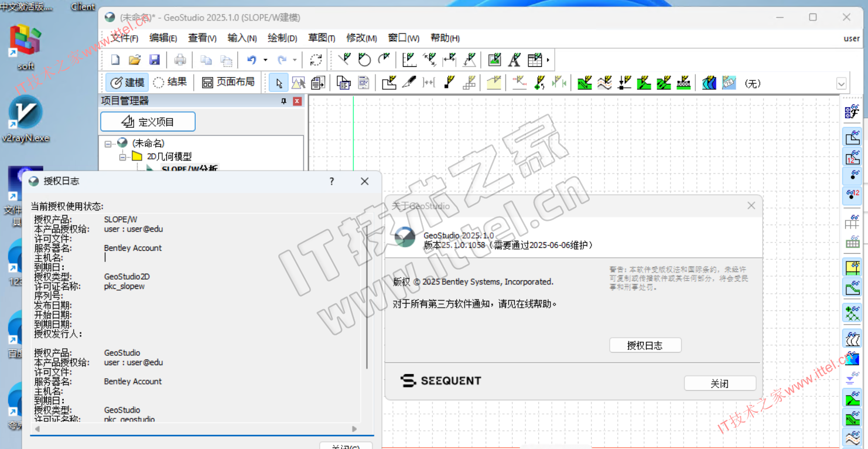This screenshot has width=868, height=449.
Task: Click the Open folder icon
Action: (135, 60)
